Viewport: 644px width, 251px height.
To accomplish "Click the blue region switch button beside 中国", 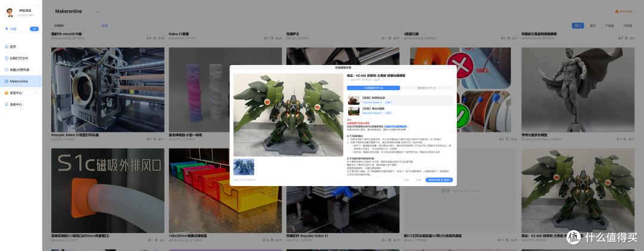I will point(34,29).
